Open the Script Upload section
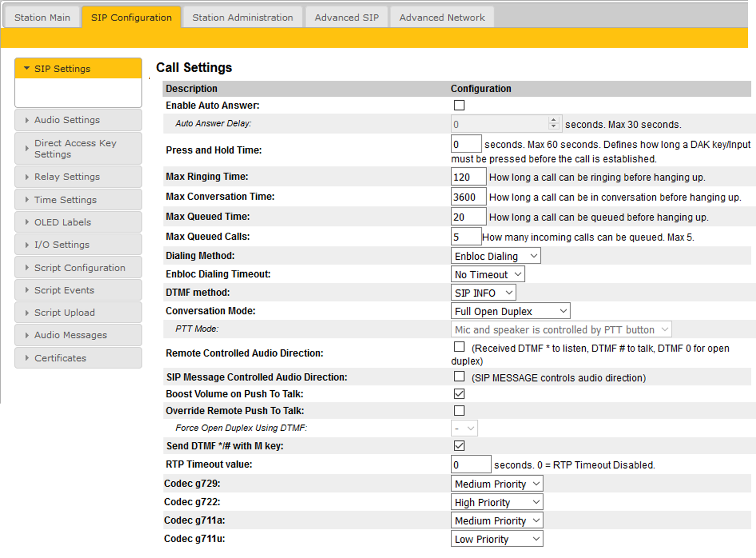Screen dimensions: 756x558 coord(64,313)
